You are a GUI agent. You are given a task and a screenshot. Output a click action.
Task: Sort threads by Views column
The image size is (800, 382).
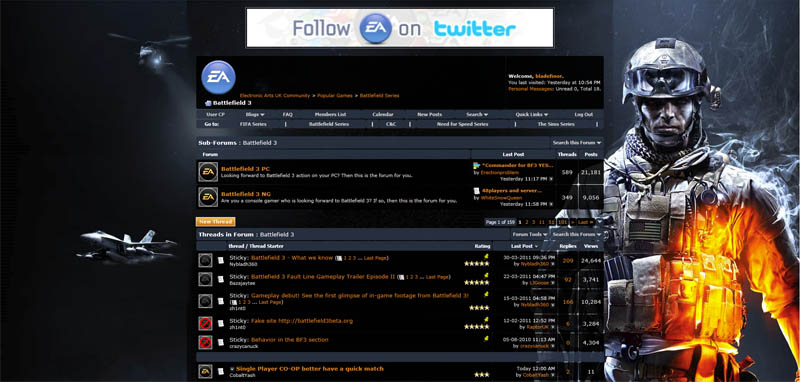point(591,246)
